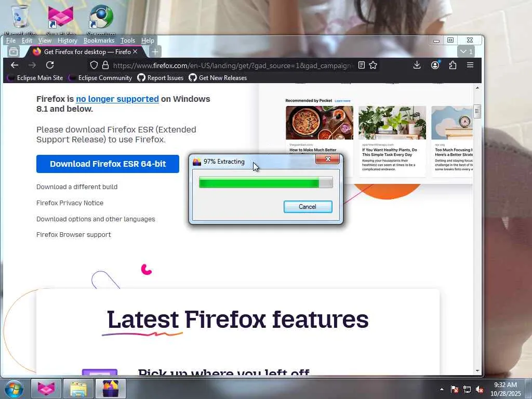
Task: Click the installer extractor taskbar icon
Action: pos(111,389)
